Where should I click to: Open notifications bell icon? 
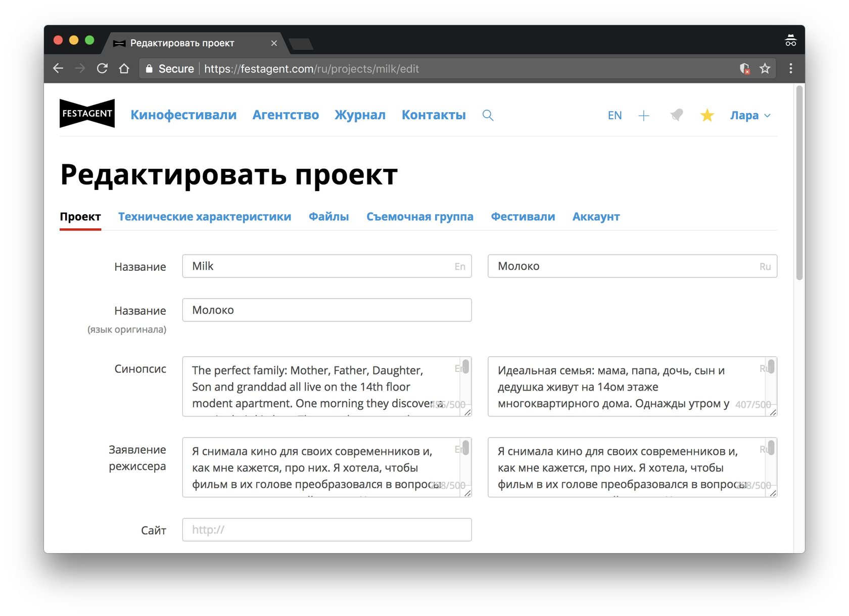(x=677, y=115)
